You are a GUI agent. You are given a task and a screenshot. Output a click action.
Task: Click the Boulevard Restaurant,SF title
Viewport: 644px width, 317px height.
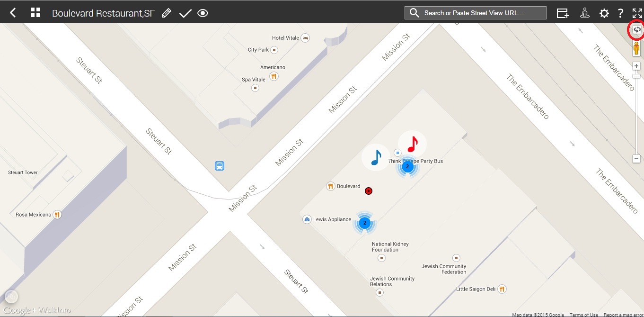[104, 13]
